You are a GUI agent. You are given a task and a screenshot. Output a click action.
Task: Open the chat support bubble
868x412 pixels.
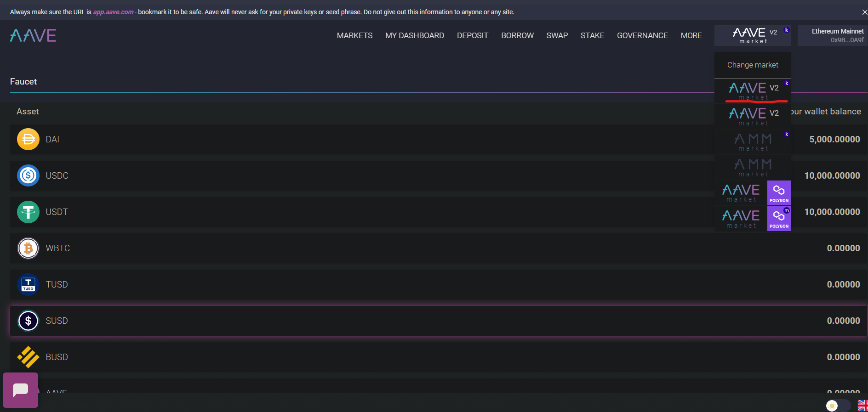20,390
